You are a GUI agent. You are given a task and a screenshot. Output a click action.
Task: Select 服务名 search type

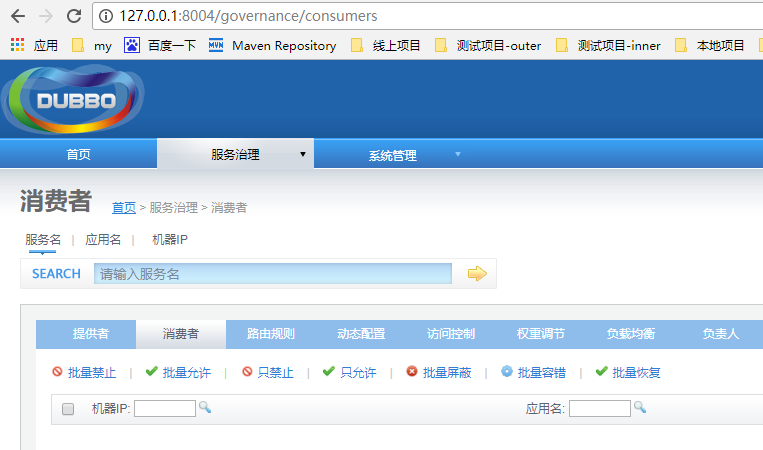(43, 239)
